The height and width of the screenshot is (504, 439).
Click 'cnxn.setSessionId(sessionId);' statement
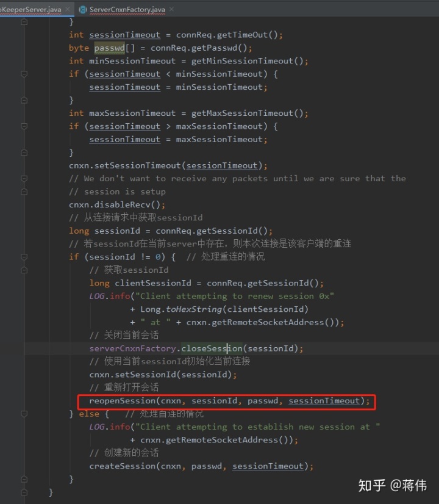(x=163, y=375)
